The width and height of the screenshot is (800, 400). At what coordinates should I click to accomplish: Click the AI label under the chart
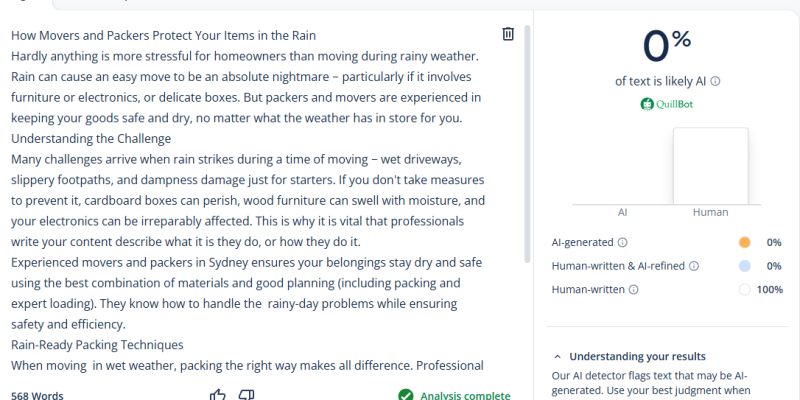pyautogui.click(x=622, y=212)
